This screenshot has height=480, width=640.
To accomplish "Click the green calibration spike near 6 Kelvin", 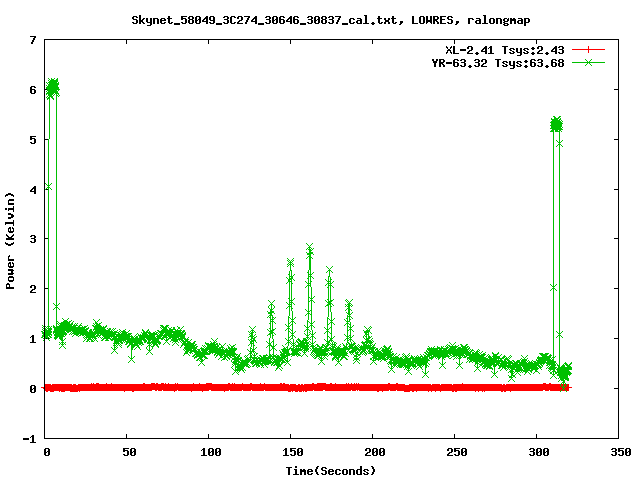I will (x=53, y=88).
